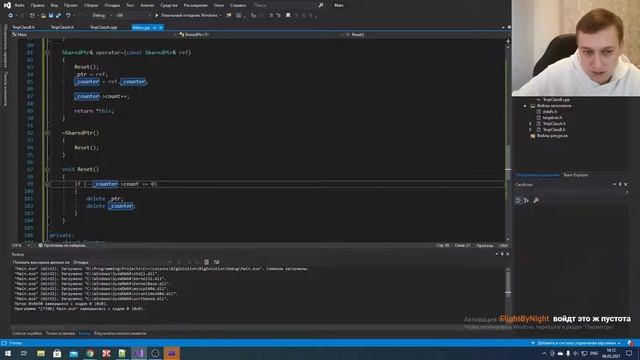Viewport: 640px width, 360px height.
Task: Click the undo toolbar icon
Action: [68, 16]
